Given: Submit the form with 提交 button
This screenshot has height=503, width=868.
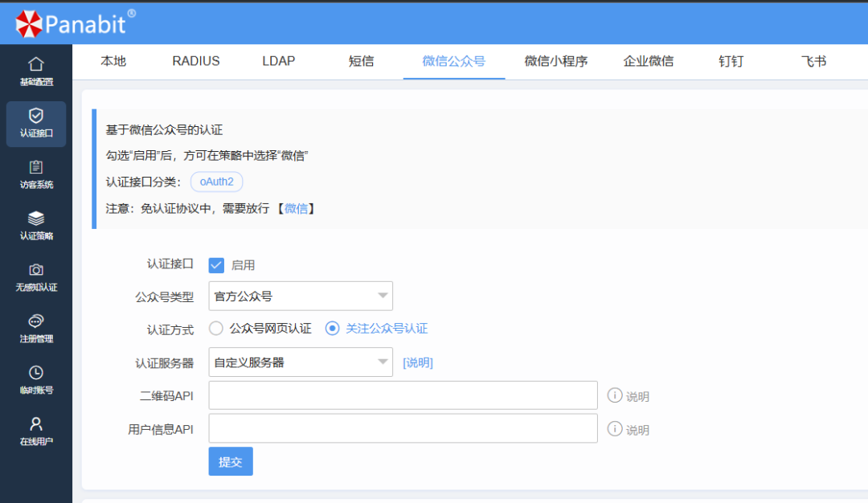Looking at the screenshot, I should point(230,461).
